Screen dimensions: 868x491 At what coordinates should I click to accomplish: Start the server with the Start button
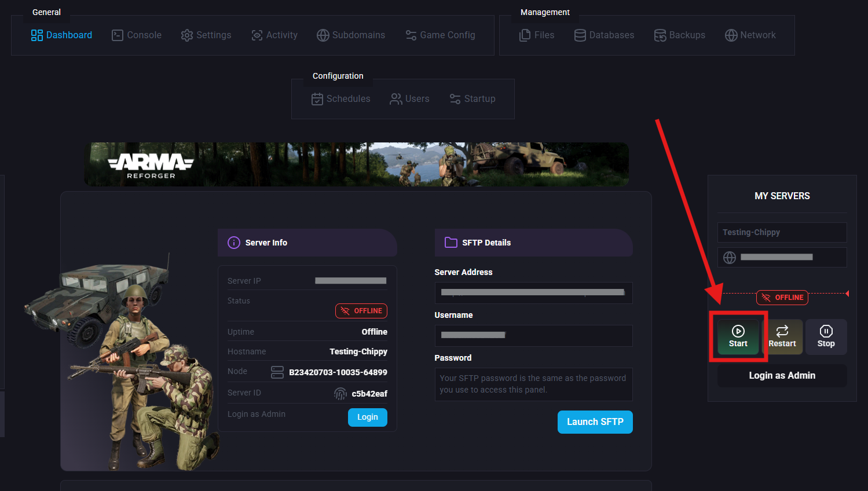738,337
